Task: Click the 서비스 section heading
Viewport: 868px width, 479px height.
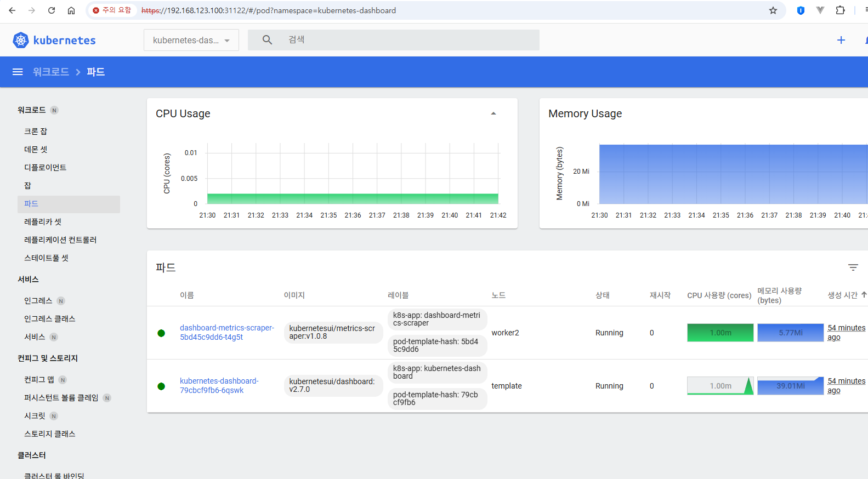Action: 28,280
